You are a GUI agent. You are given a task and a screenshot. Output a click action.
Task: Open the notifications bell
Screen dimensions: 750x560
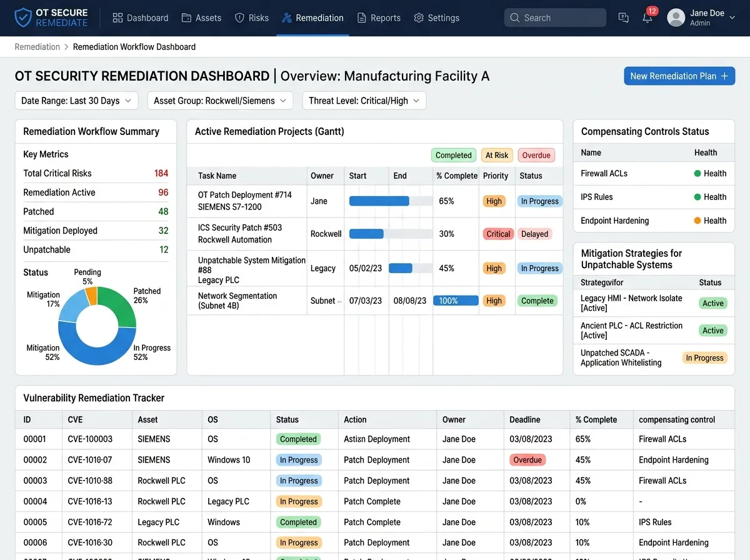tap(647, 18)
